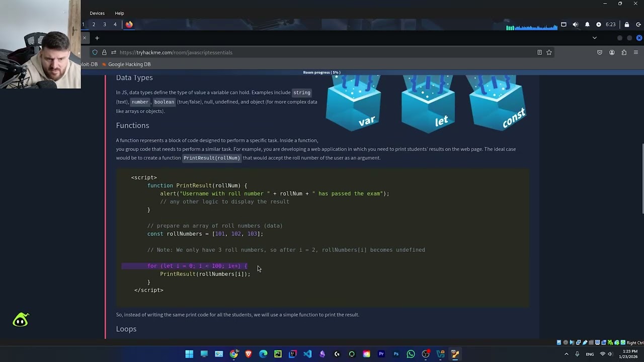Open the Windows Start menu
This screenshot has height=362, width=644.
[189, 354]
